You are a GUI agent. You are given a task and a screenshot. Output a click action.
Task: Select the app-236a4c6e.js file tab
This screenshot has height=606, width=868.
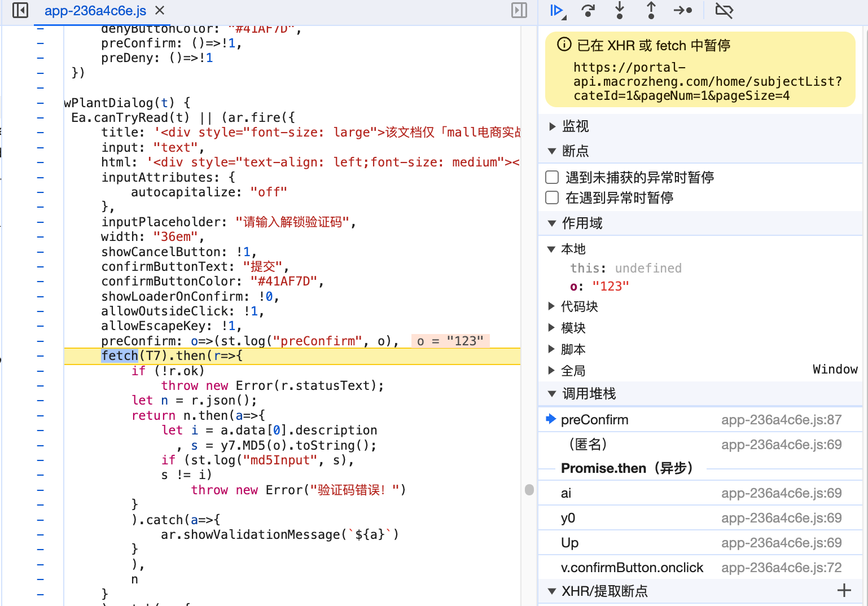[x=95, y=11]
